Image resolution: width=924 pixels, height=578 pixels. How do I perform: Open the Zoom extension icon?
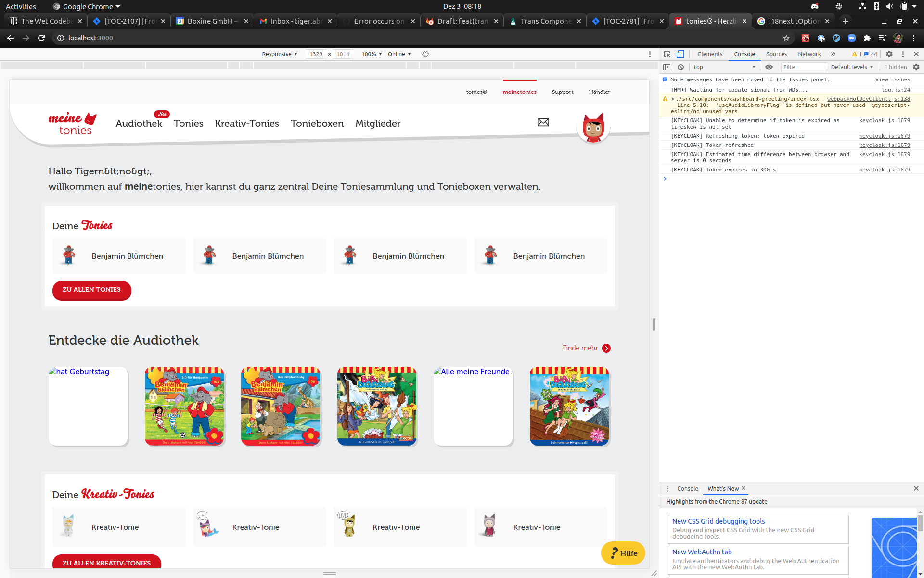(x=851, y=38)
